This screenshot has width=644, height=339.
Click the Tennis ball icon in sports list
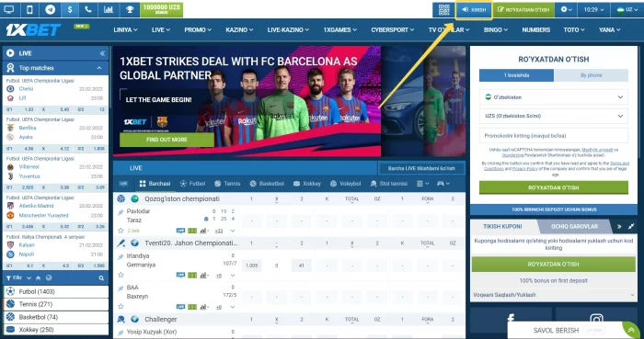(x=11, y=304)
